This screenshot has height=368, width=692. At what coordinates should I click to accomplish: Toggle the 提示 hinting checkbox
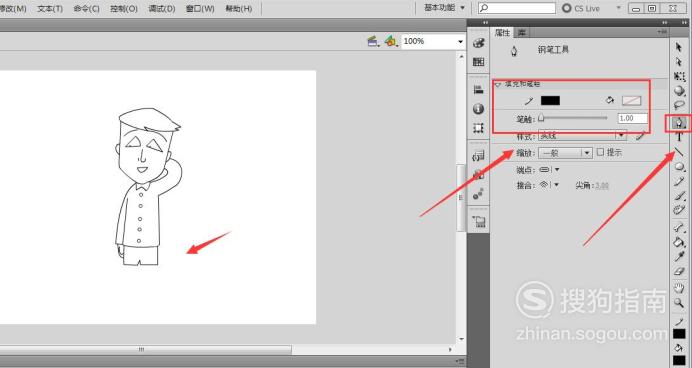pos(600,152)
